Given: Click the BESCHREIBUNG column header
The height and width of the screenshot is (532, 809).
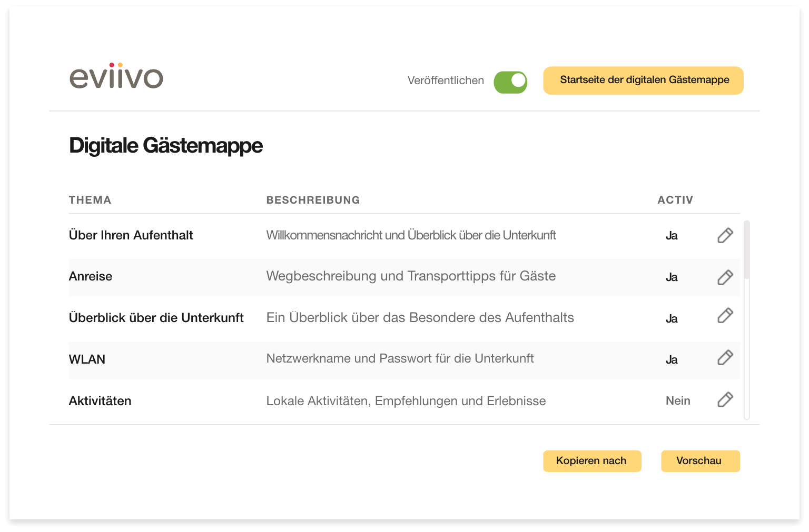Looking at the screenshot, I should click(313, 200).
